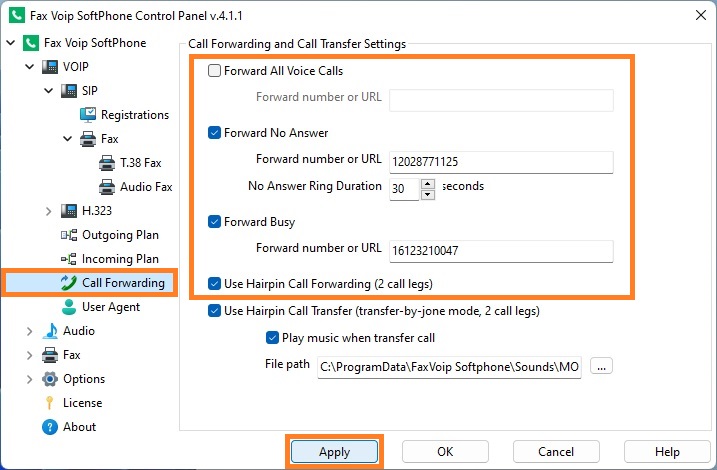The width and height of the screenshot is (717, 470).
Task: Collapse the SIP tree node
Action: [49, 91]
